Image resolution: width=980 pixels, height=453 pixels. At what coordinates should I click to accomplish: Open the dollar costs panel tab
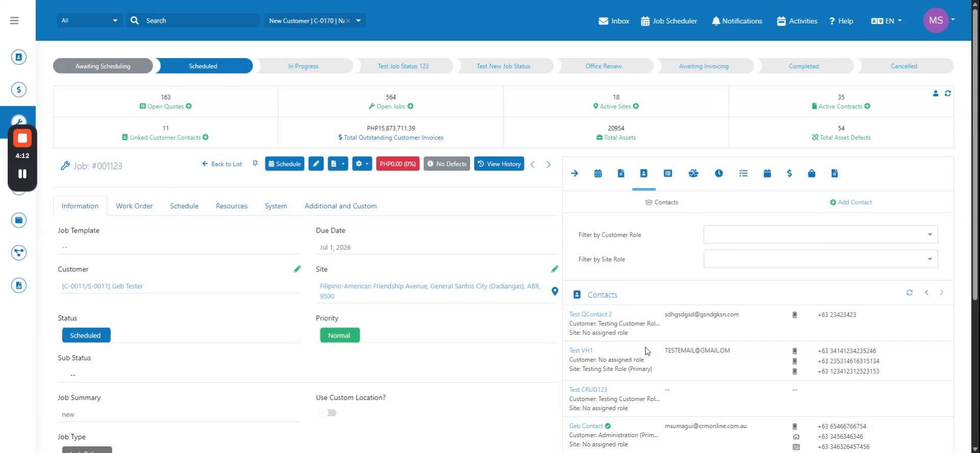click(790, 173)
